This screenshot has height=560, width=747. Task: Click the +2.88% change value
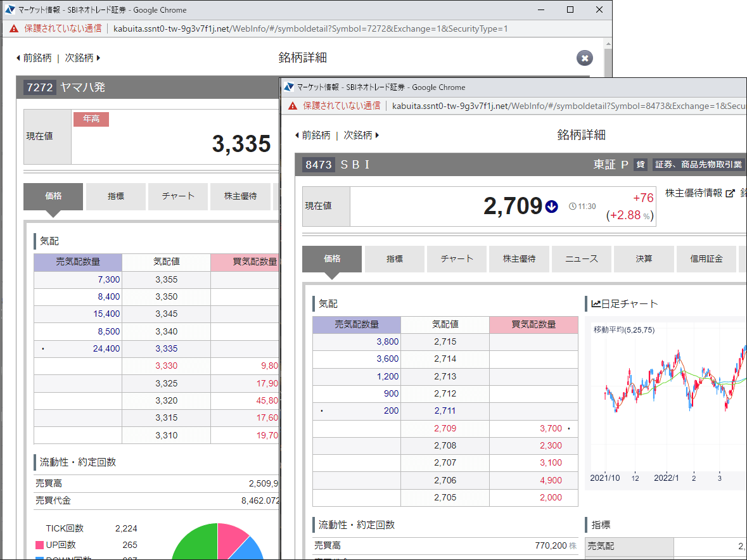(630, 215)
